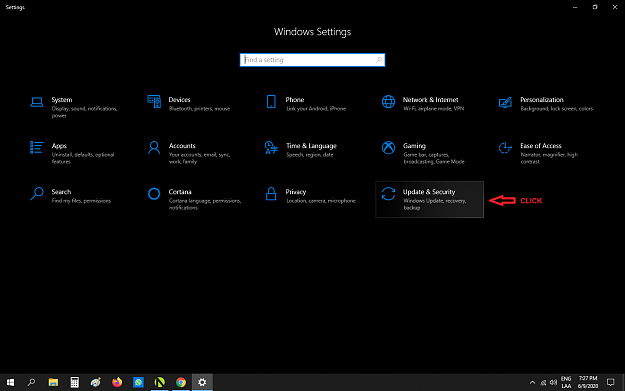625x391 pixels.
Task: Open Time & Language icon
Action: coord(271,147)
